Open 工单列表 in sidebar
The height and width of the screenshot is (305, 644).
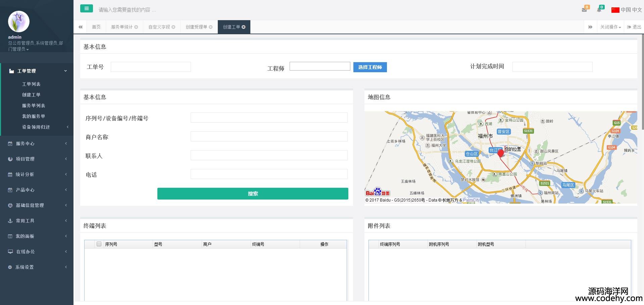(x=31, y=84)
